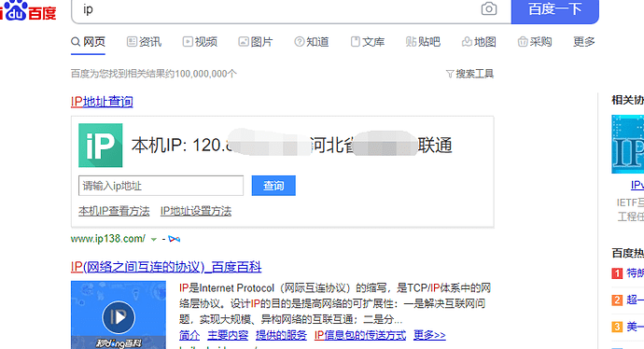644x349 pixels.
Task: Open the 地图 tab
Action: click(479, 41)
